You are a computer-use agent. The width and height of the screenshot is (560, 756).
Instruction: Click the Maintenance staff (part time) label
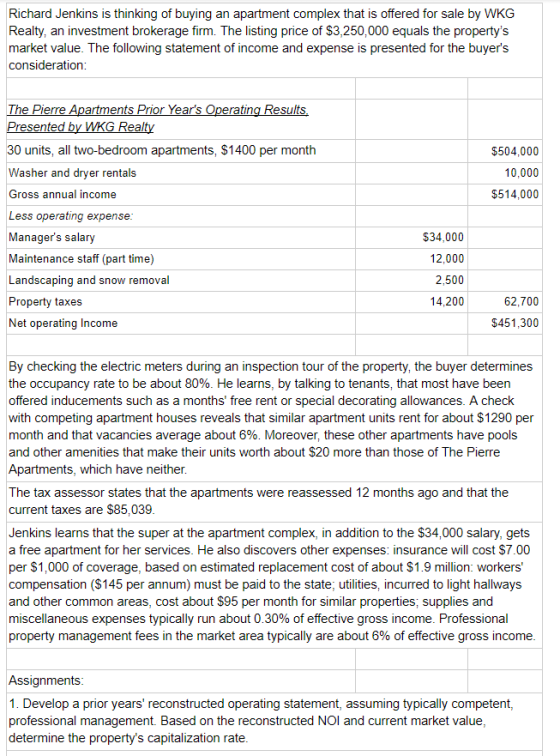(81, 259)
